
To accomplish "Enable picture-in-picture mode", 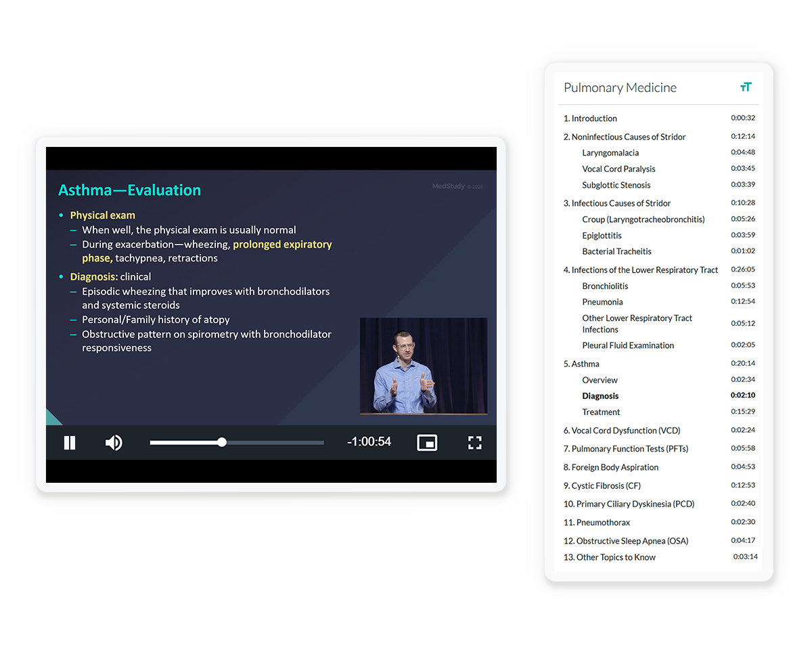I will coord(427,443).
